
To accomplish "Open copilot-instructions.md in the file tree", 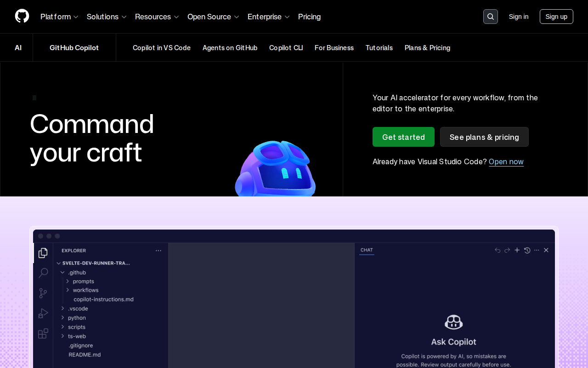I will click(x=103, y=299).
